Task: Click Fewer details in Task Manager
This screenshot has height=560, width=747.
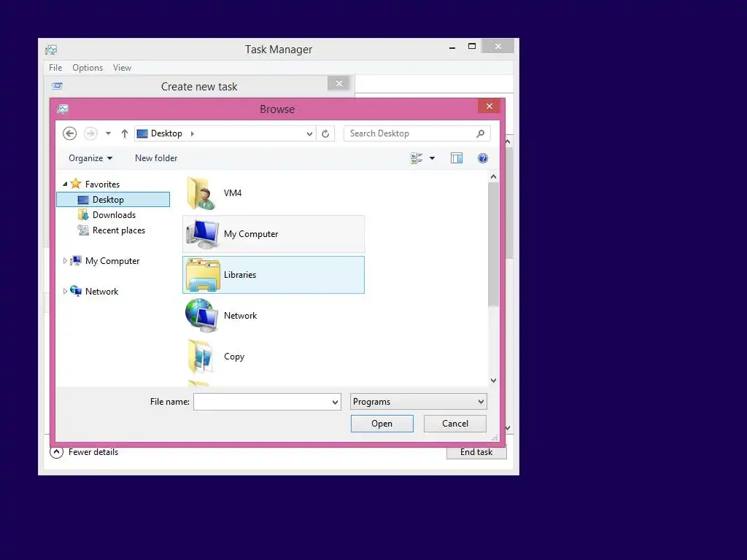Action: [93, 452]
